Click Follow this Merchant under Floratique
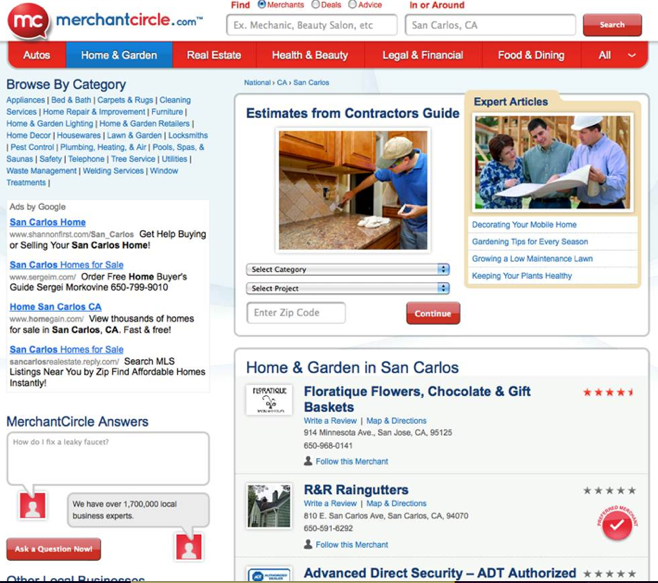Screen dimensions: 658x583 [352, 461]
